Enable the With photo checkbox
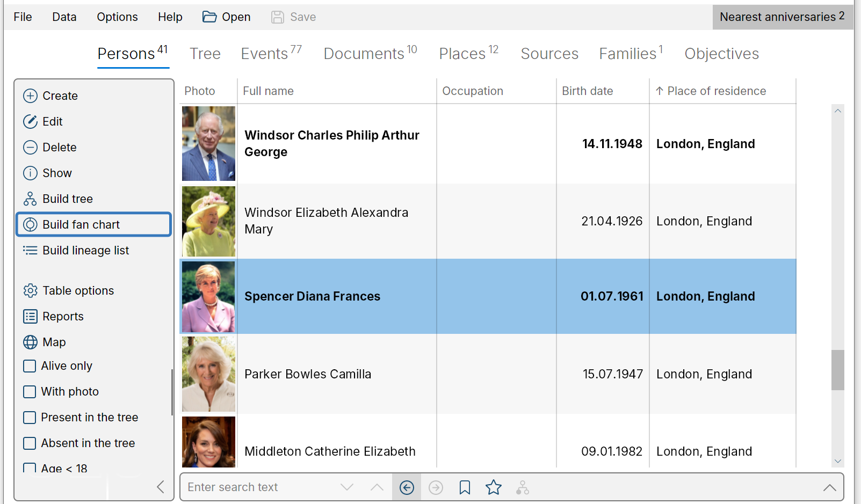 point(30,392)
